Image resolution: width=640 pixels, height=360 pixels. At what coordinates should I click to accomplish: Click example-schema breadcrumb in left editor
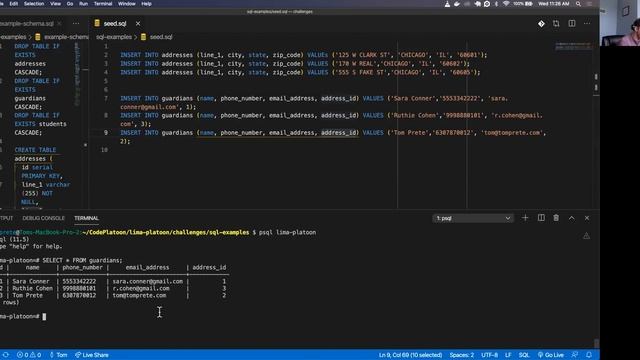click(66, 37)
